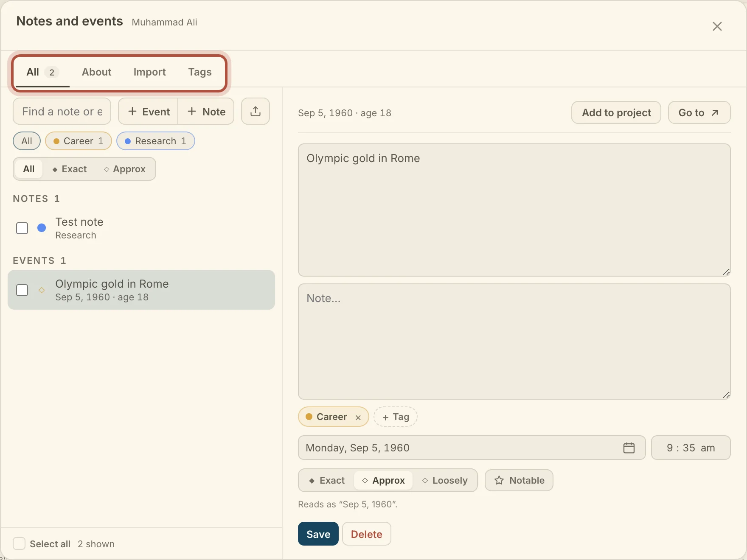Image resolution: width=747 pixels, height=560 pixels.
Task: Mark event with the Notable star
Action: point(519,480)
